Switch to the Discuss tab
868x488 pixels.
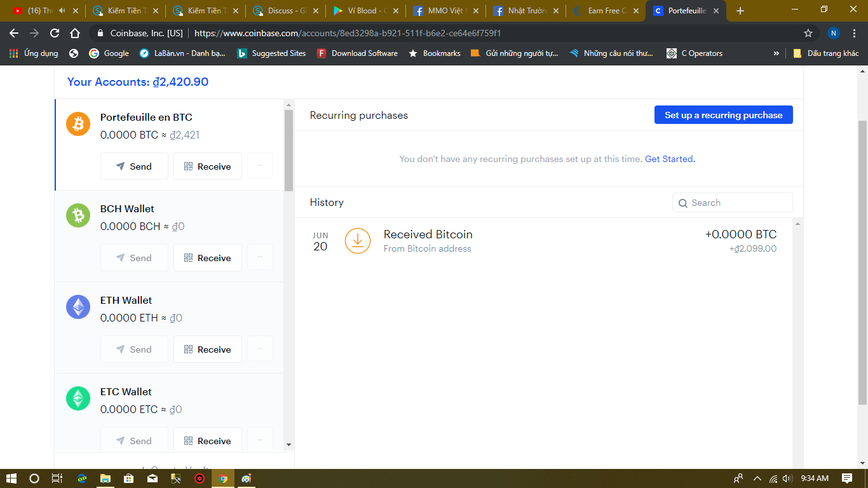coord(285,11)
